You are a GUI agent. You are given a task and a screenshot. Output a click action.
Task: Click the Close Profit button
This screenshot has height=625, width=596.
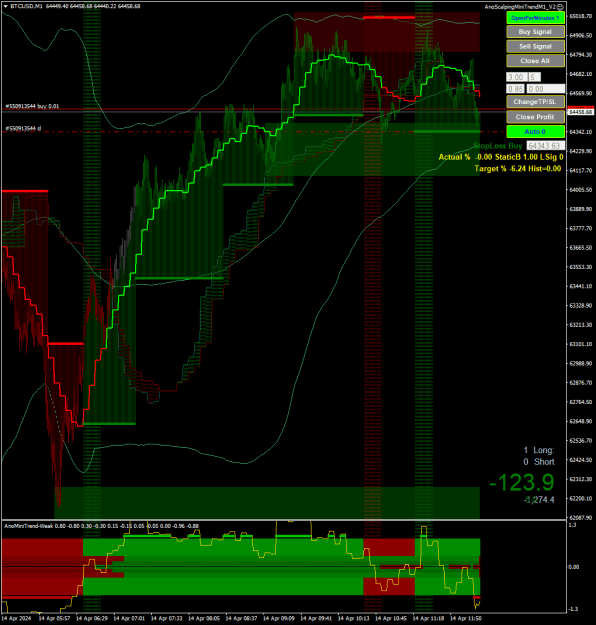tap(535, 117)
